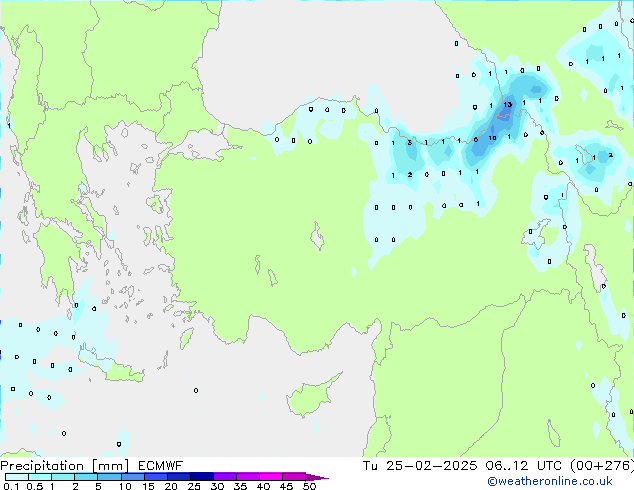Click the '13' precipitation value on the map
634x490 pixels.
point(507,104)
